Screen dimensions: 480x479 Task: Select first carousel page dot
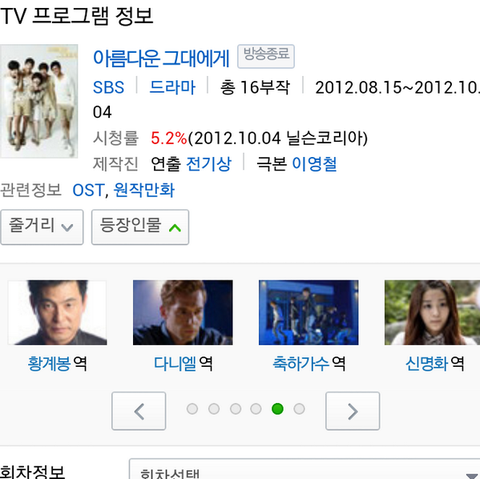[192, 409]
